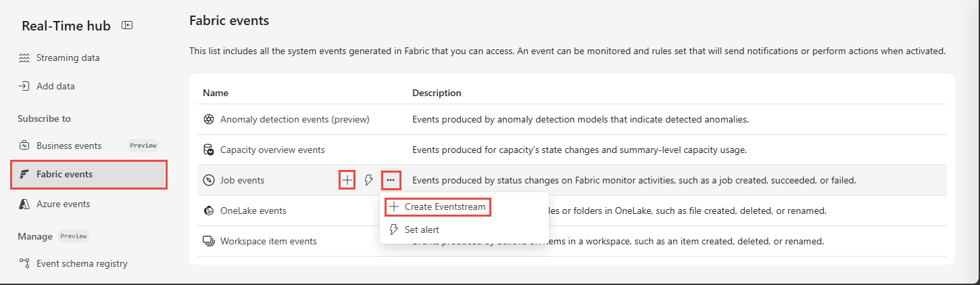This screenshot has width=980, height=285.
Task: Click the Anomaly detection events icon
Action: 209,119
